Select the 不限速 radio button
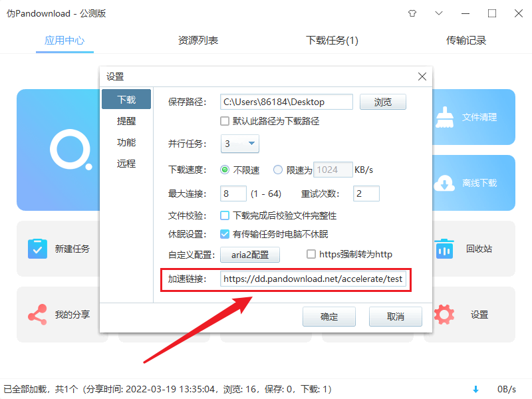 coord(225,170)
